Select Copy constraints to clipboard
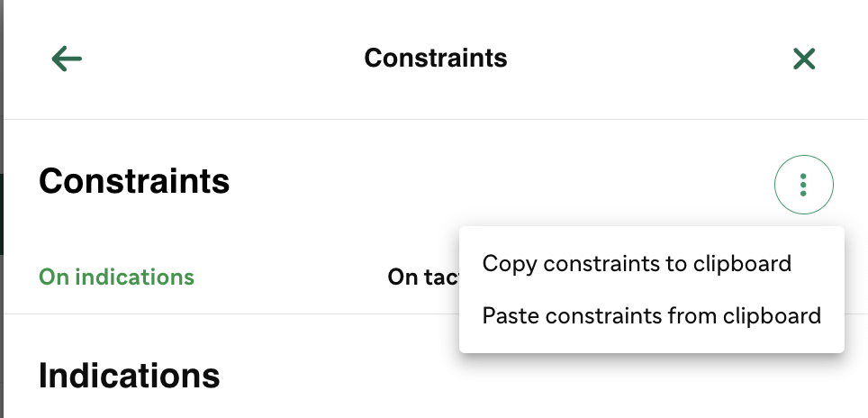This screenshot has width=868, height=418. [637, 264]
